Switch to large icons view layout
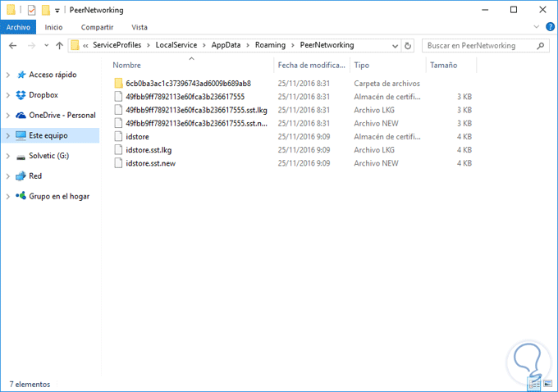 [547, 384]
